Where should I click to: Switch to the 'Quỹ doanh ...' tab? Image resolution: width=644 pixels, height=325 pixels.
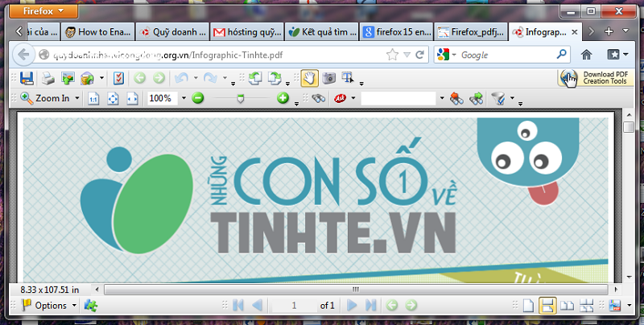173,31
